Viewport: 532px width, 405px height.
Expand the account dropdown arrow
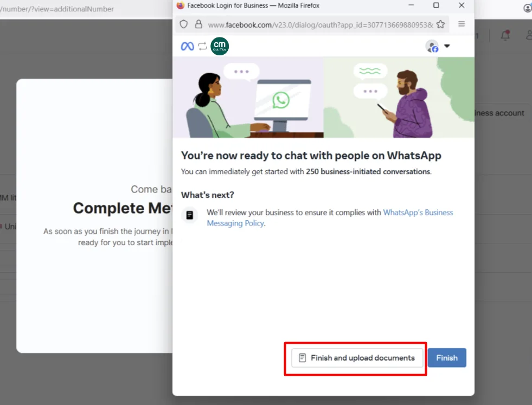(447, 46)
